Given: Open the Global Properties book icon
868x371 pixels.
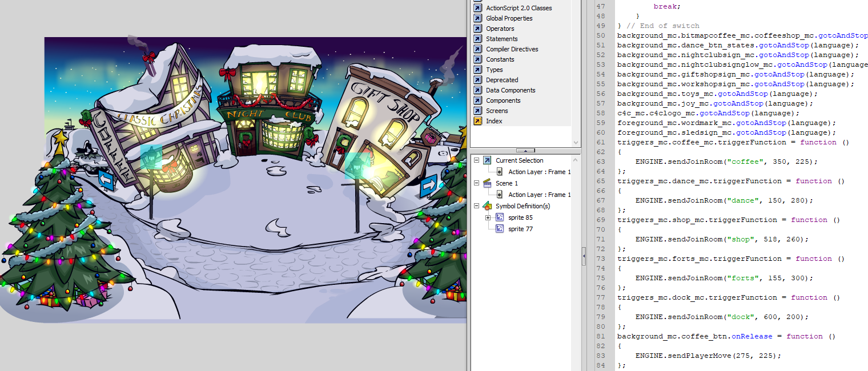Looking at the screenshot, I should 477,18.
